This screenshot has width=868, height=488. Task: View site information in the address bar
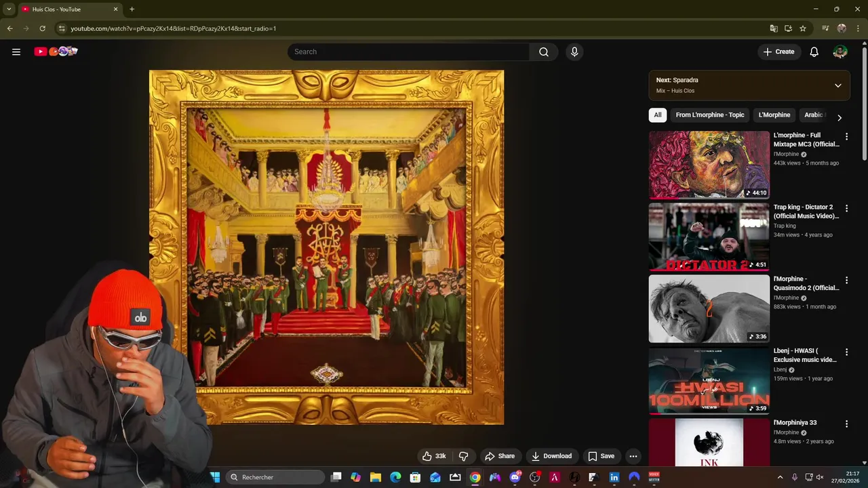coord(62,28)
